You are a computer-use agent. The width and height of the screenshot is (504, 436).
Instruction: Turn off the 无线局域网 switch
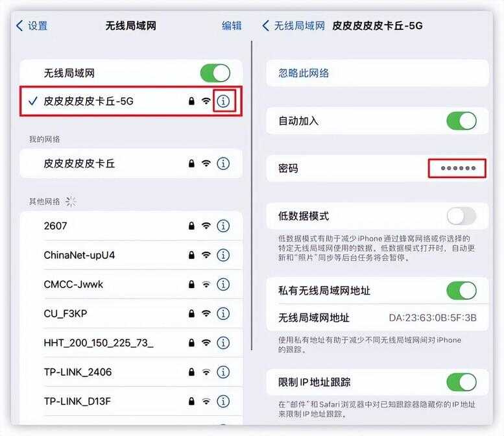(x=215, y=73)
